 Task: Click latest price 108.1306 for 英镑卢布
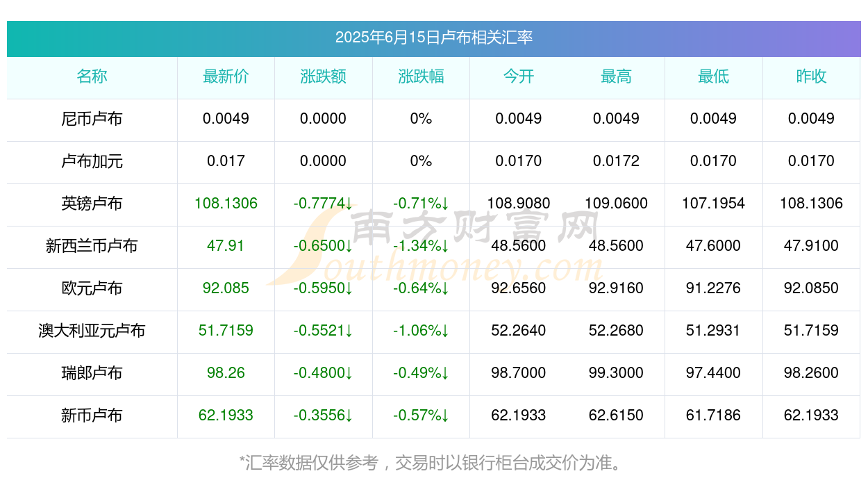point(226,204)
